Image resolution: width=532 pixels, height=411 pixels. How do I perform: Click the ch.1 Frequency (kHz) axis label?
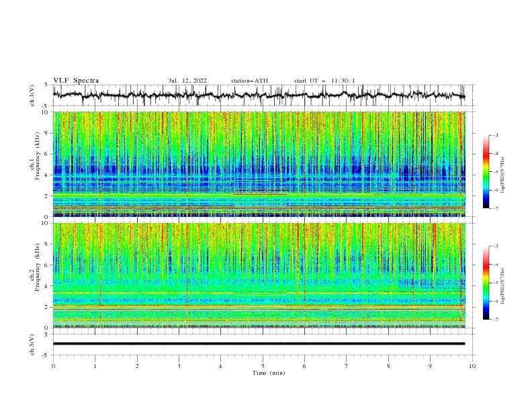tap(36, 155)
